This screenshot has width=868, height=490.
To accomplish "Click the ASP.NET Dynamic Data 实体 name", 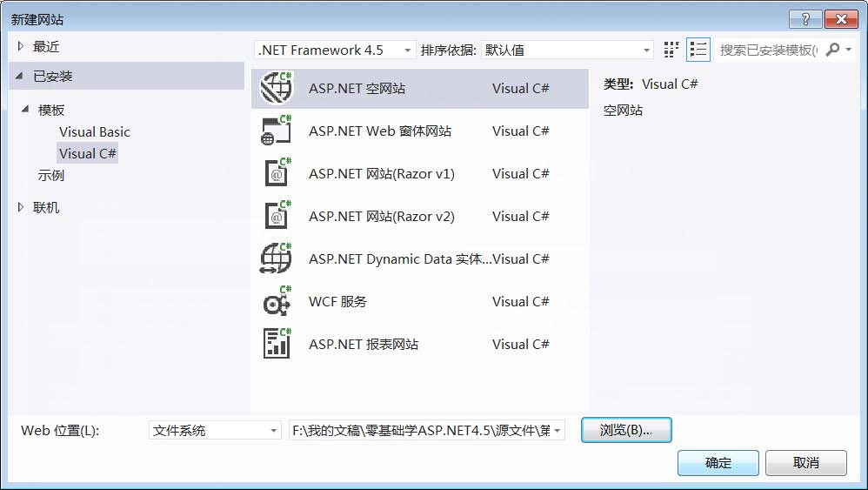I will point(400,259).
